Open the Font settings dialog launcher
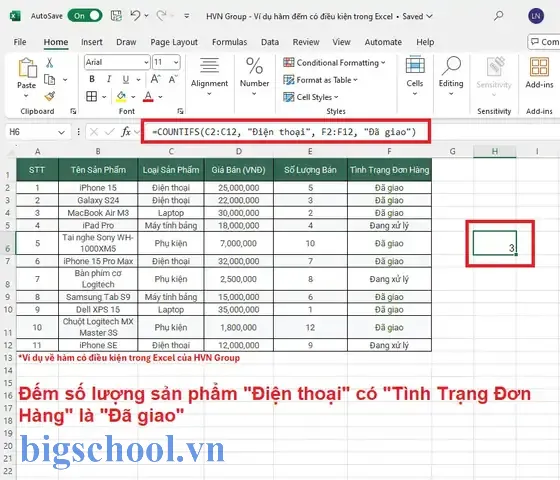The image size is (560, 480). pos(180,111)
